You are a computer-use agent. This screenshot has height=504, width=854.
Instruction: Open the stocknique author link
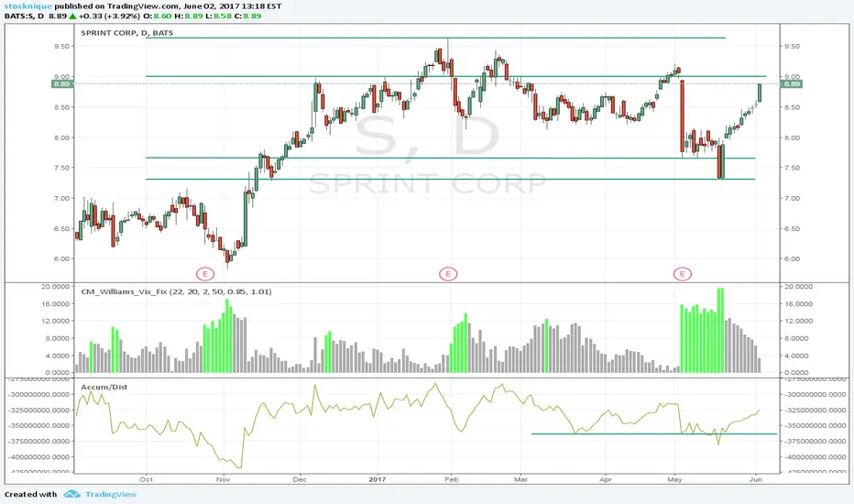[28, 6]
